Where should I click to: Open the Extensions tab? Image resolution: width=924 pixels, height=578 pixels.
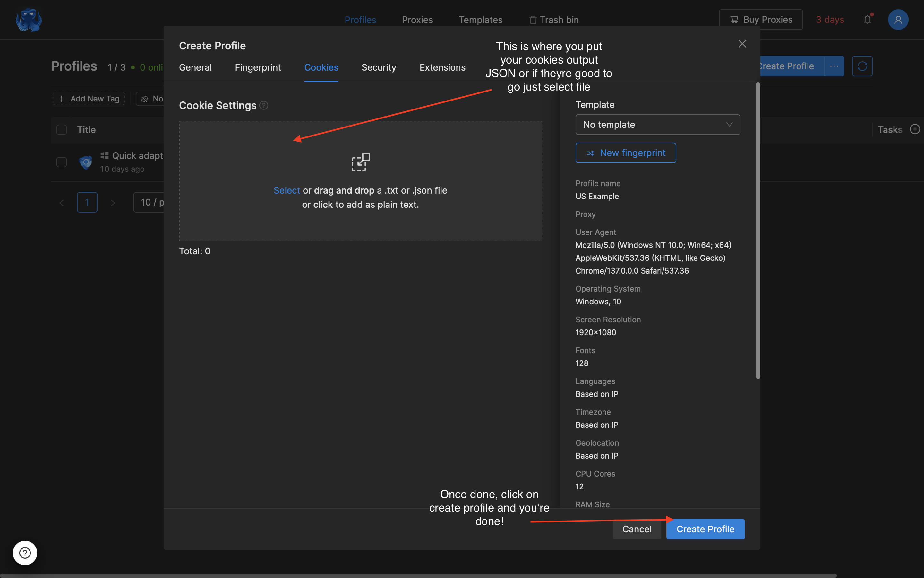442,67
